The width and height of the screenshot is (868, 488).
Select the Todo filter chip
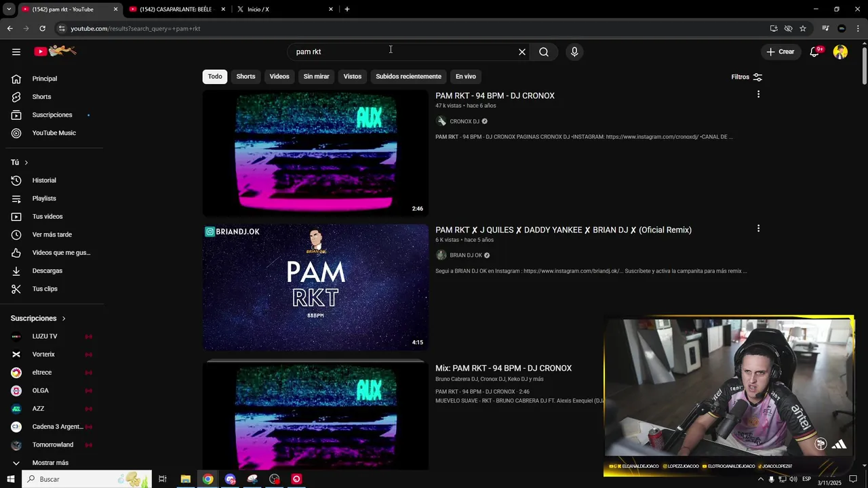[215, 77]
